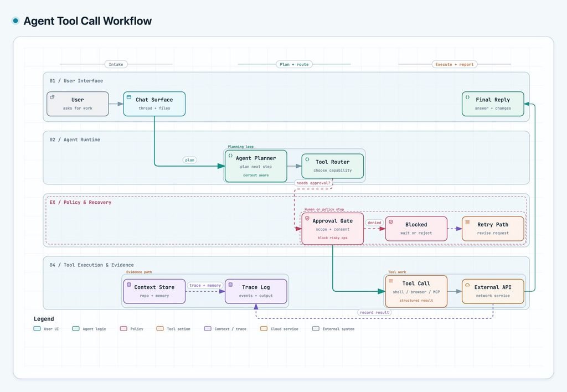The width and height of the screenshot is (567, 392).
Task: Select the Intake phase label
Action: [x=116, y=64]
